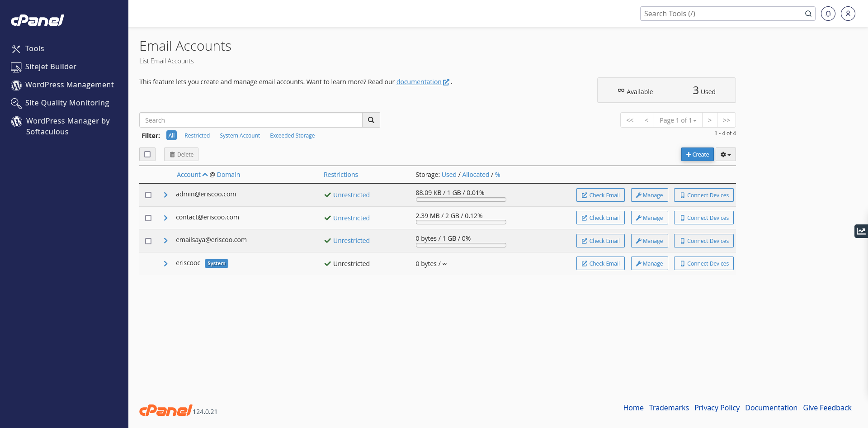This screenshot has height=428, width=868.
Task: Focus the email accounts Search field
Action: point(251,120)
